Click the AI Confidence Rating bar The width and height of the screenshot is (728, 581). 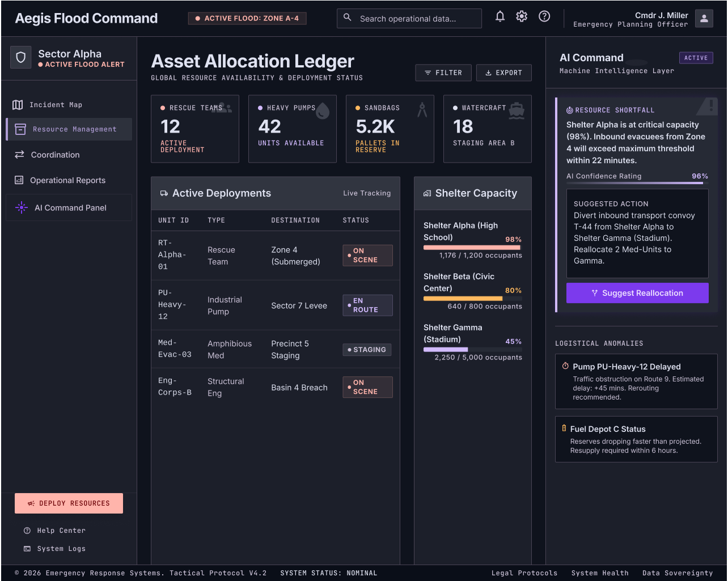[637, 183]
